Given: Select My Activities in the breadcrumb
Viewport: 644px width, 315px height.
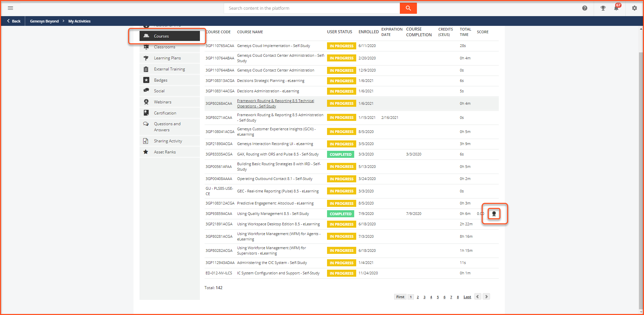Looking at the screenshot, I should tap(79, 21).
